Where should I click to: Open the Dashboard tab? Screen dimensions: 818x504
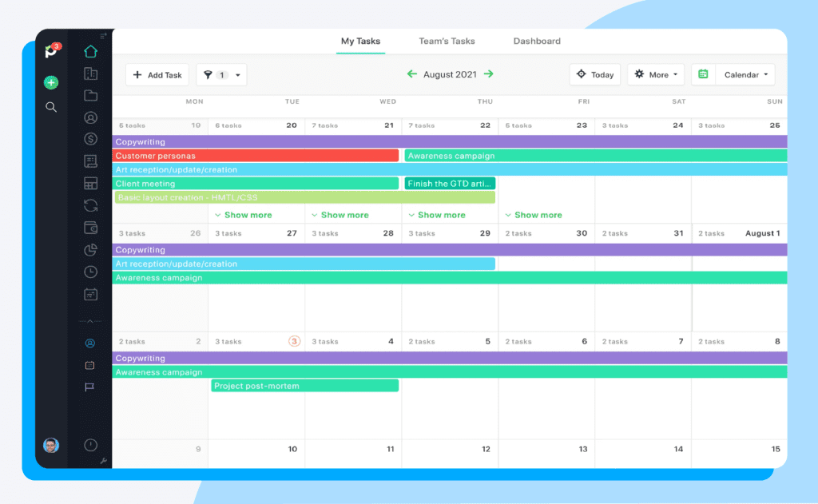pos(537,41)
